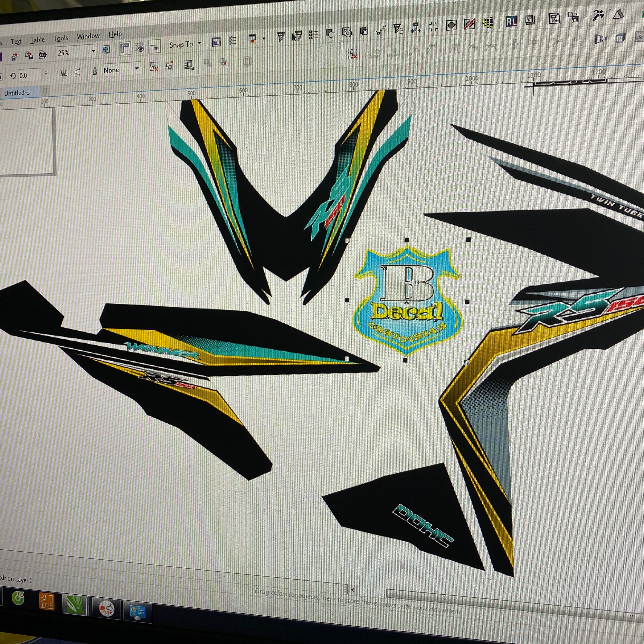Screen dimensions: 644x644
Task: Click the full-screen preview icon
Action: 106,50
